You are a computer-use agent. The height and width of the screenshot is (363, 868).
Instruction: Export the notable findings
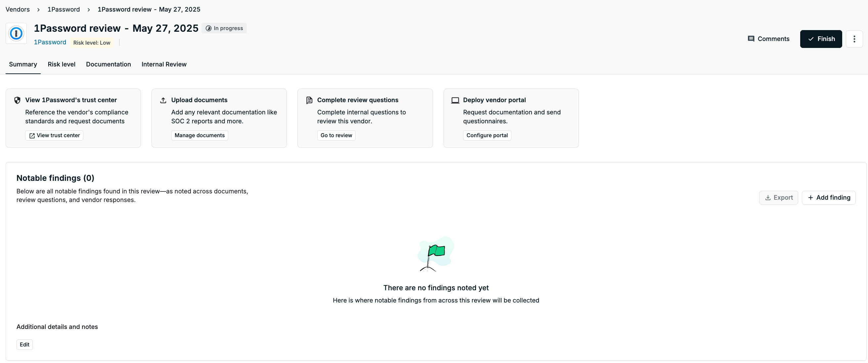pos(778,198)
